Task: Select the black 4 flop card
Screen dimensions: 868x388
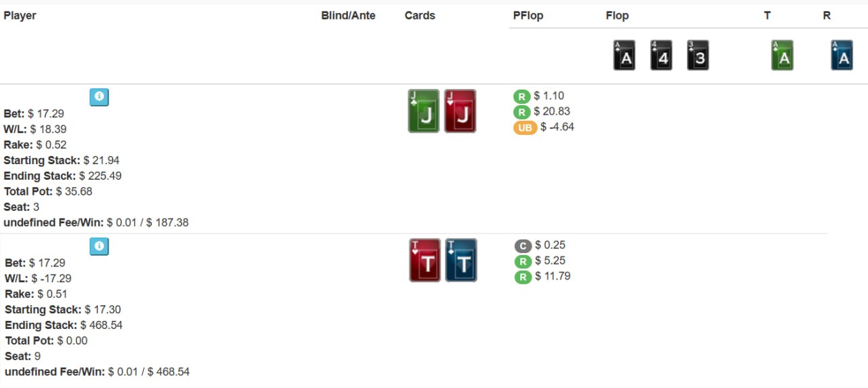Action: tap(661, 56)
